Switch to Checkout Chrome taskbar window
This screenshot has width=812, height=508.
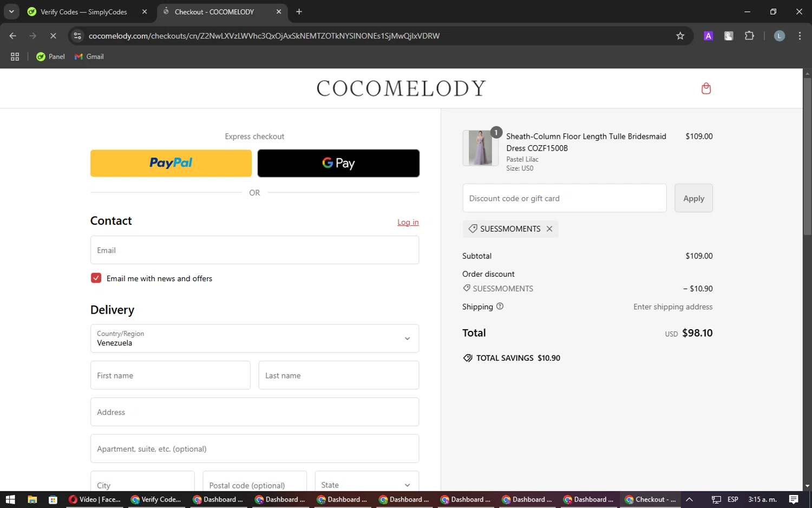tap(650, 499)
